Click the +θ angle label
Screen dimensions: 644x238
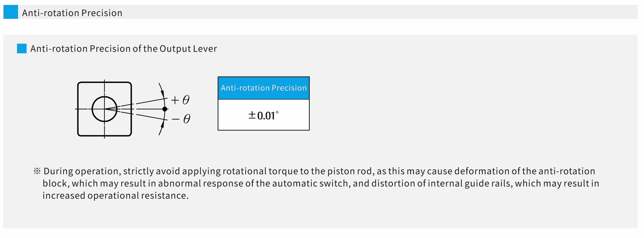[180, 100]
